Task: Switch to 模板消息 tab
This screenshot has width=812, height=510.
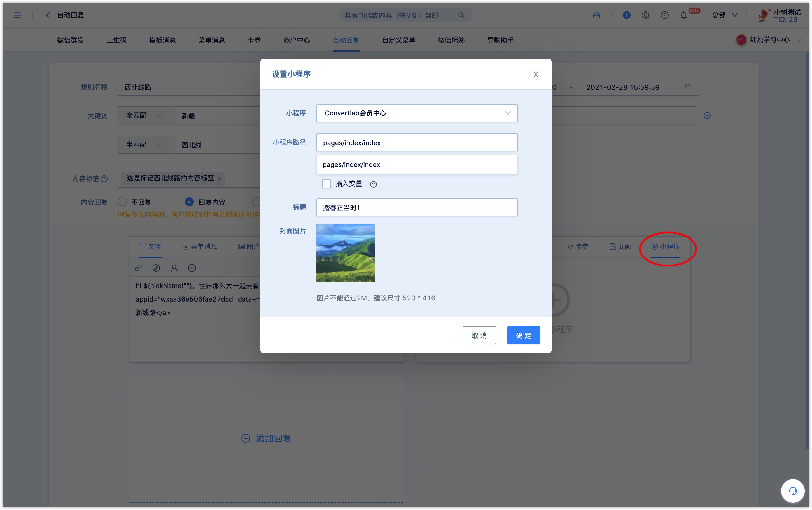Action: (x=162, y=40)
